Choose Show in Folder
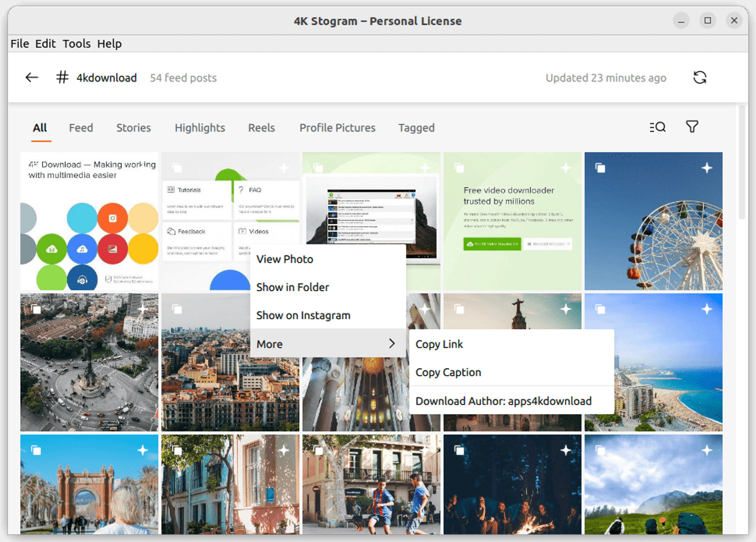The width and height of the screenshot is (756, 542). (x=328, y=287)
